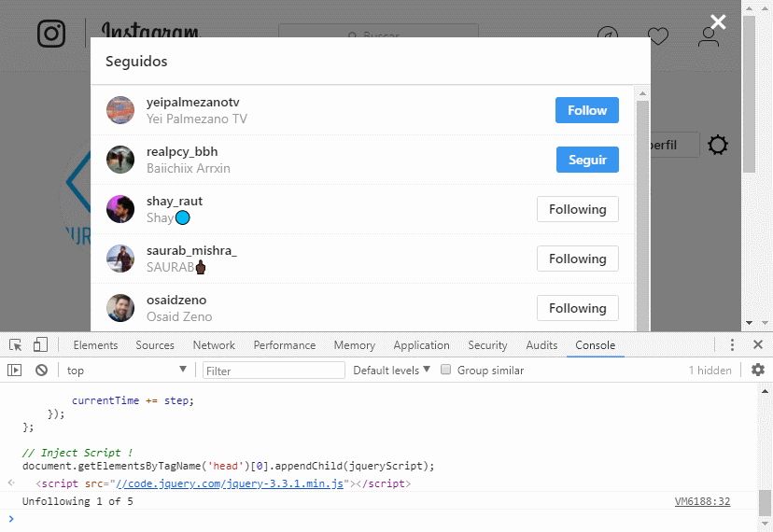Image resolution: width=773 pixels, height=532 pixels.
Task: Expand the Default levels dropdown
Action: click(x=391, y=370)
